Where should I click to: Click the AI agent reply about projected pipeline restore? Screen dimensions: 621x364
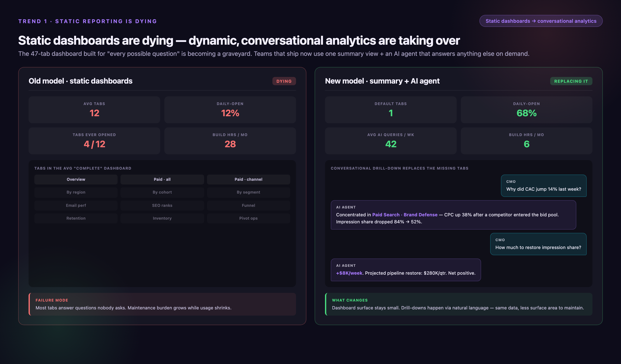406,270
